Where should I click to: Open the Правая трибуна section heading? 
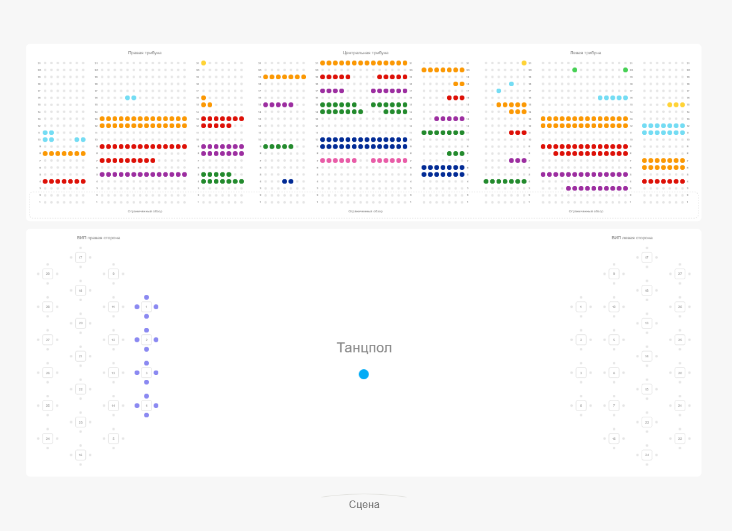[144, 52]
